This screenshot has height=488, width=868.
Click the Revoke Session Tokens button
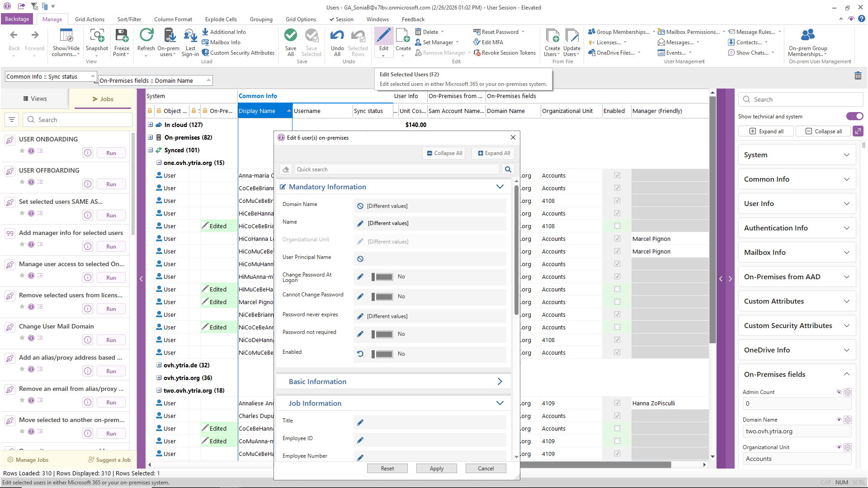click(x=505, y=53)
